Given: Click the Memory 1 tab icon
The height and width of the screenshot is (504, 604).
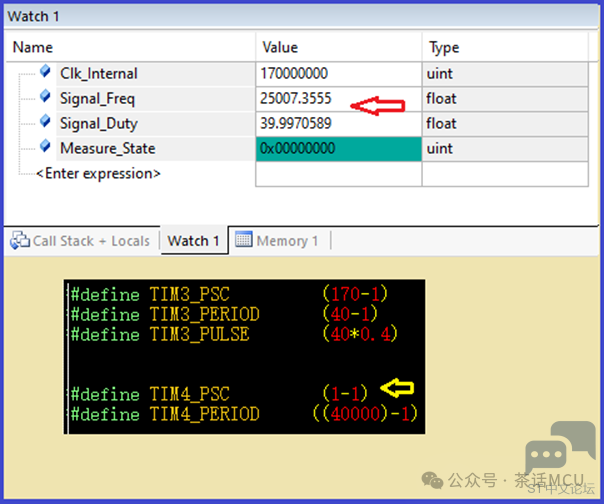Looking at the screenshot, I should click(x=244, y=239).
